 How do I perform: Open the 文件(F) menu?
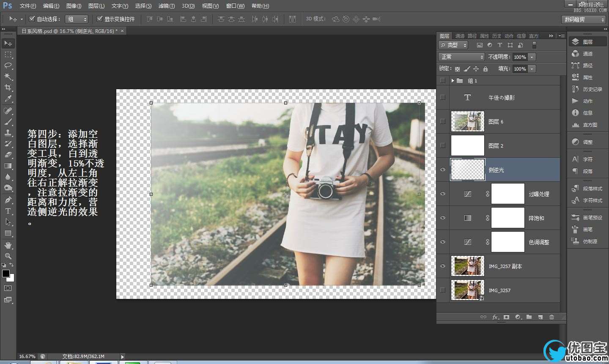[x=28, y=6]
